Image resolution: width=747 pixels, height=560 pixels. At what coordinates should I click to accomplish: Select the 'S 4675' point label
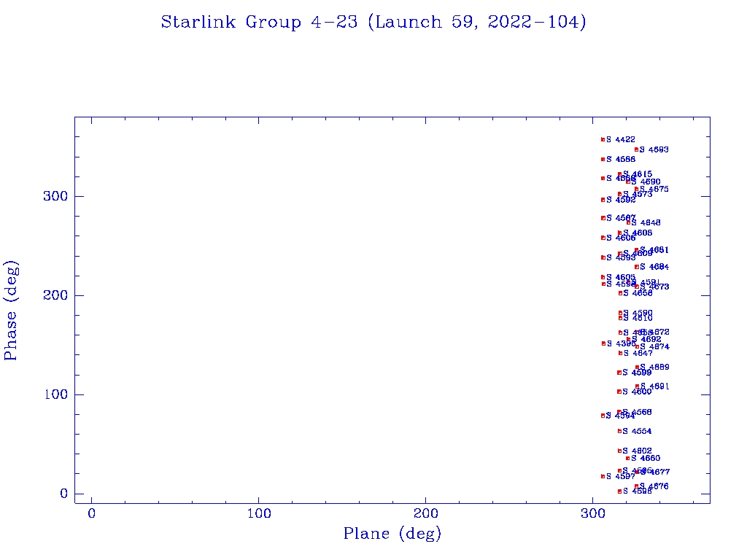click(x=654, y=189)
